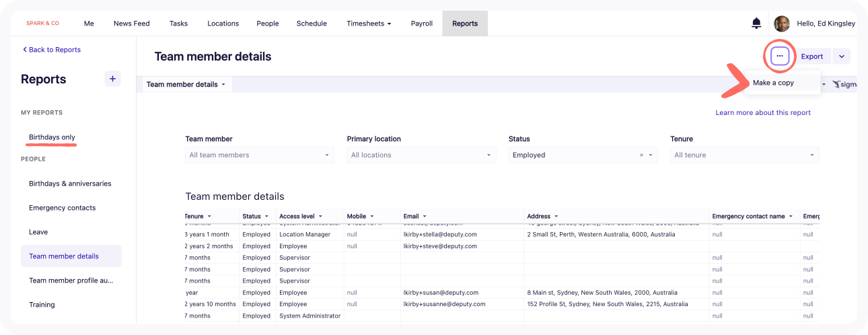
Task: Click the 3 years 1 month tenure cell
Action: point(211,235)
